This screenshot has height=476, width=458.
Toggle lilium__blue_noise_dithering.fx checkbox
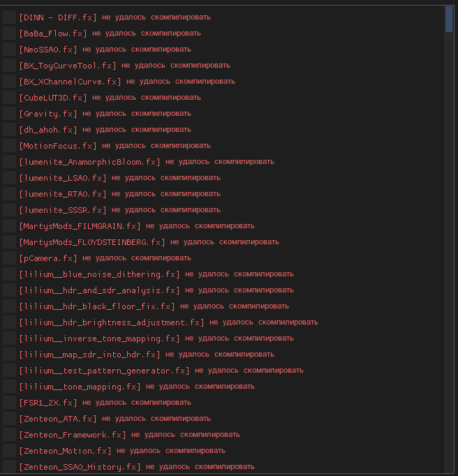tap(9, 274)
